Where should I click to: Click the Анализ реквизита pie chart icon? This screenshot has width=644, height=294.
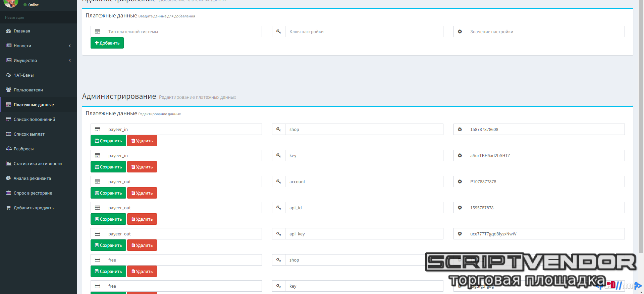pos(8,178)
